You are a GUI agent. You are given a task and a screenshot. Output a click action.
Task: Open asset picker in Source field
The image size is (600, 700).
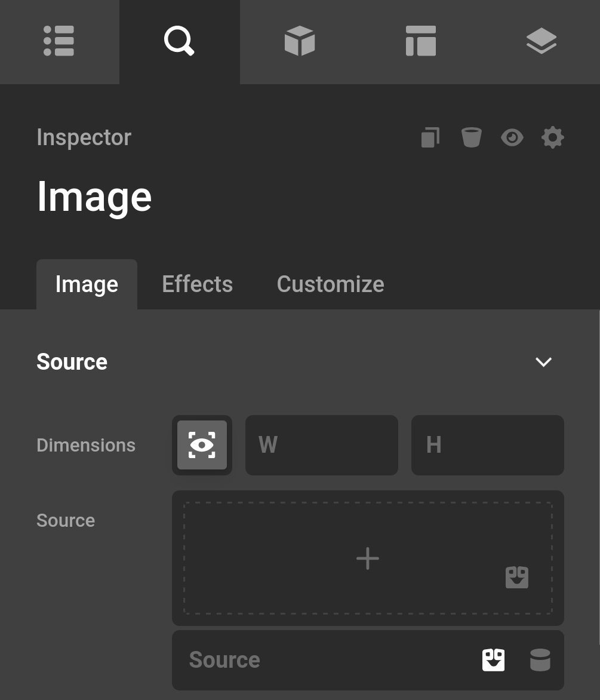click(x=493, y=659)
